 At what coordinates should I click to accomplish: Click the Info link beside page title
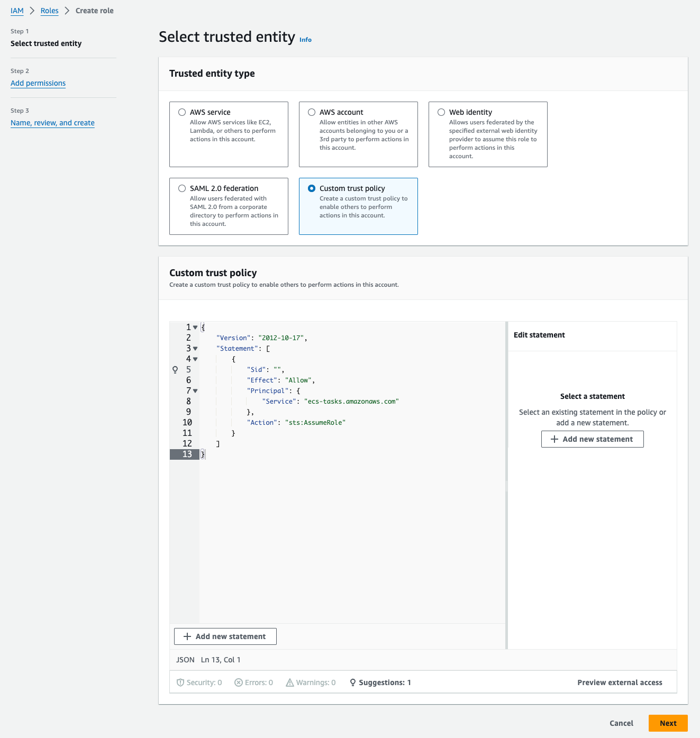point(305,40)
